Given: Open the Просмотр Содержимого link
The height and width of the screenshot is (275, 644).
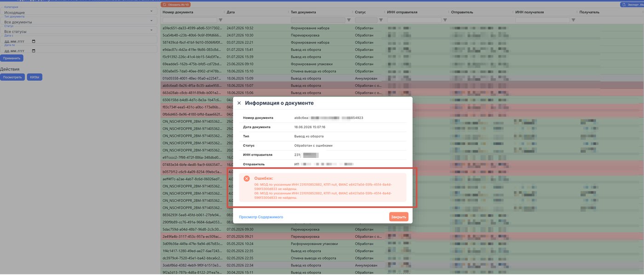Looking at the screenshot, I should (x=261, y=217).
